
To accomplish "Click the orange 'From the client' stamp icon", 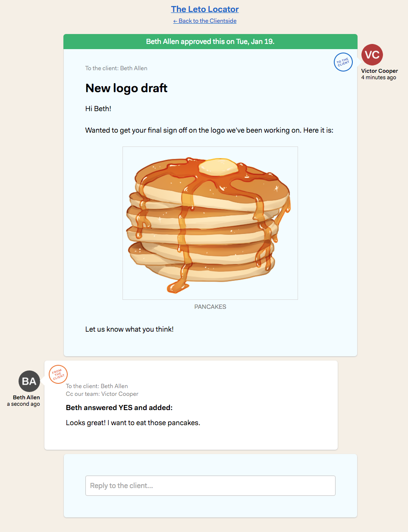I will (58, 374).
